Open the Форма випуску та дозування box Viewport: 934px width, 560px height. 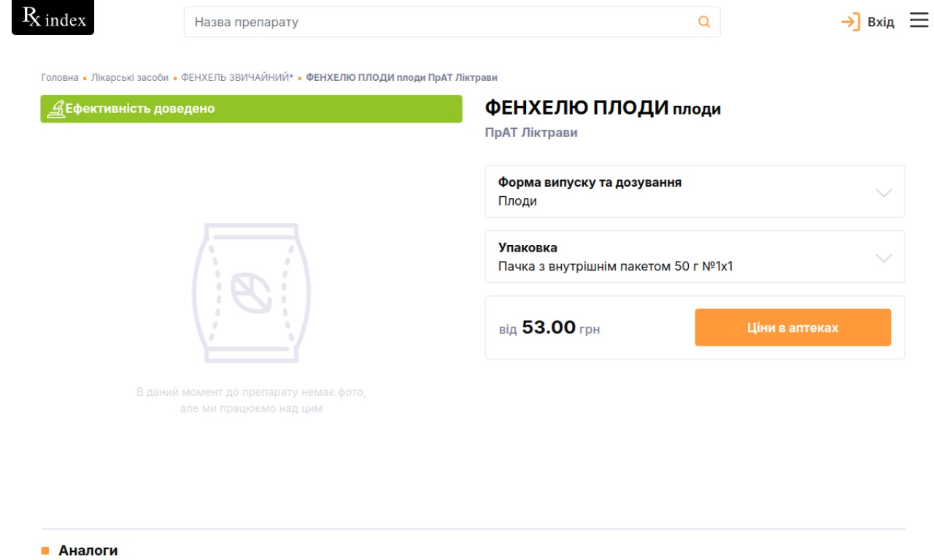pos(695,191)
